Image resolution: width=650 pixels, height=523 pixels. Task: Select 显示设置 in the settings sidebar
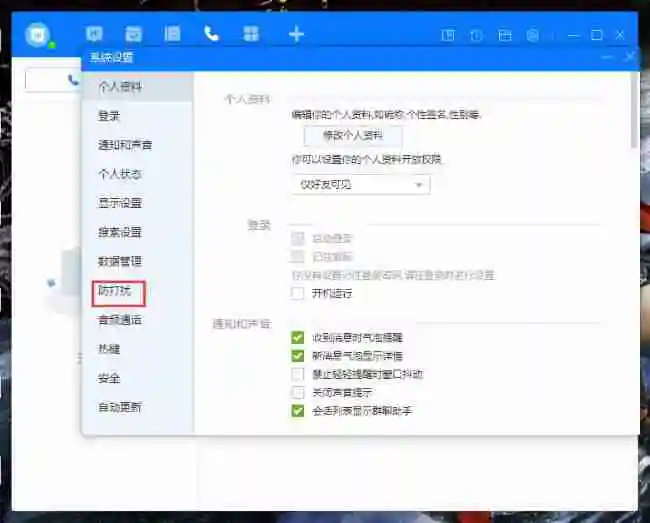point(138,203)
